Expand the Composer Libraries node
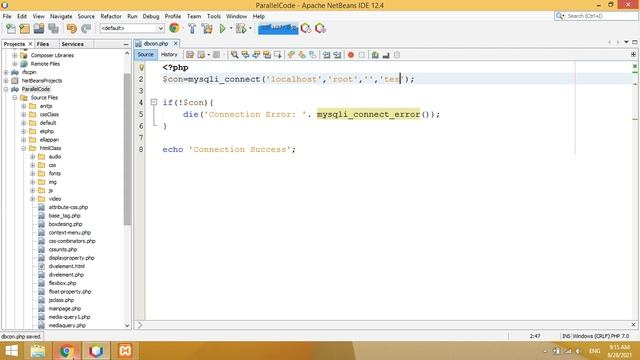The width and height of the screenshot is (640, 360). 15,55
